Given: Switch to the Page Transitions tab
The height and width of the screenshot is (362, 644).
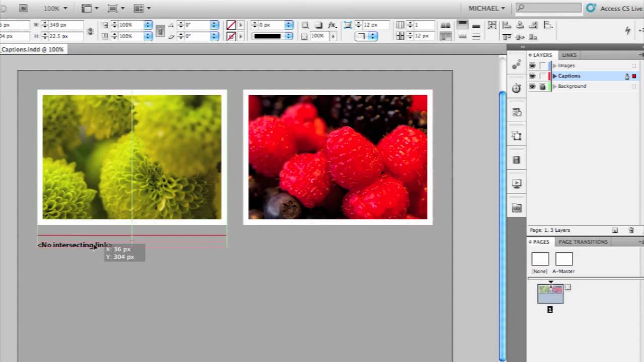Looking at the screenshot, I should click(x=583, y=242).
